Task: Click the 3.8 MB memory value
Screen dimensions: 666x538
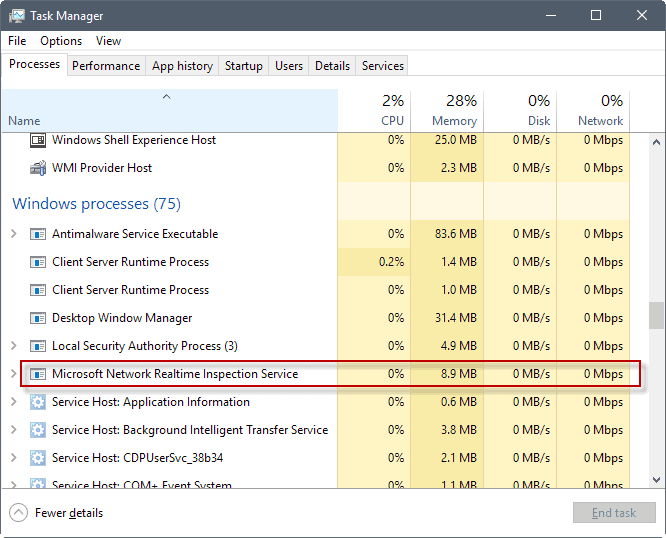Action: coord(459,430)
